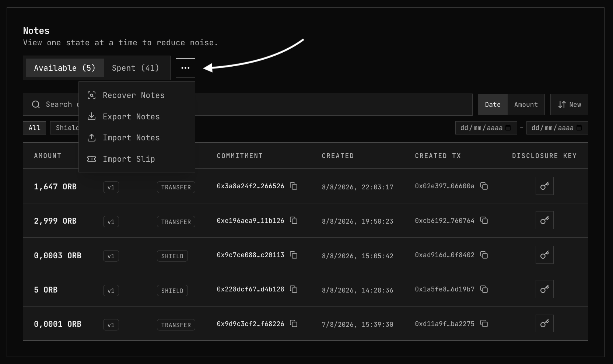Toggle the New sort order button
The width and height of the screenshot is (613, 364).
(569, 105)
